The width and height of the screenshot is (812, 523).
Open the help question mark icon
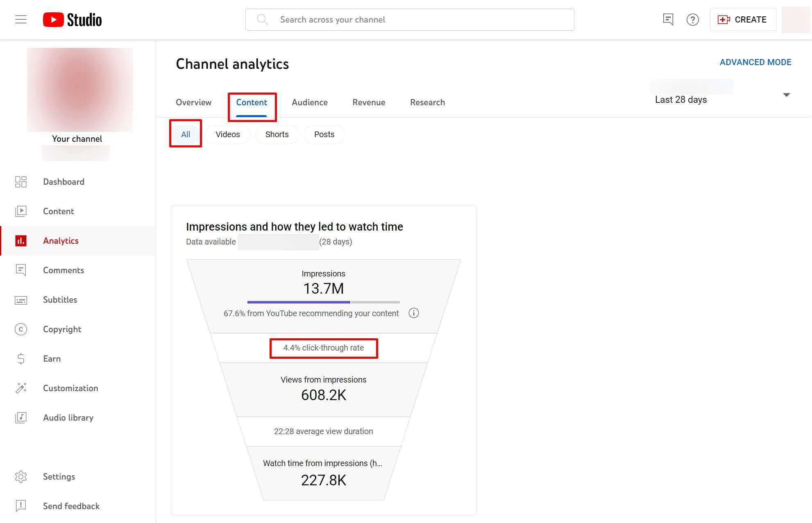[692, 20]
